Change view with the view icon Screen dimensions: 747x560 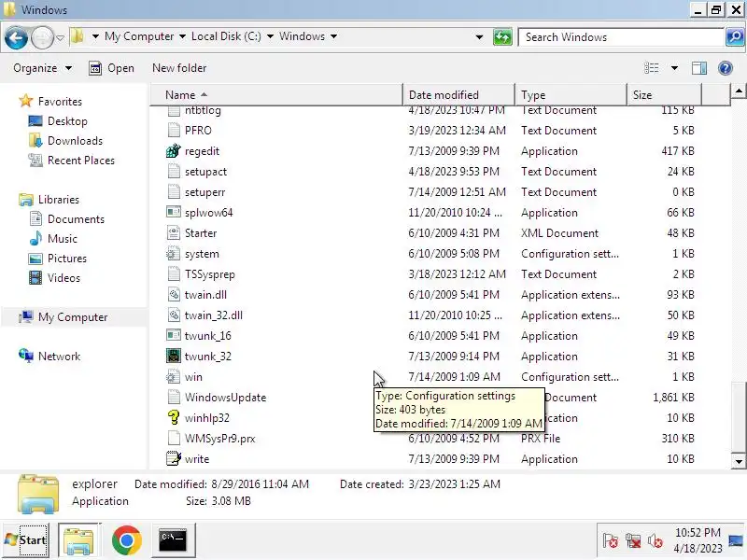[x=651, y=68]
